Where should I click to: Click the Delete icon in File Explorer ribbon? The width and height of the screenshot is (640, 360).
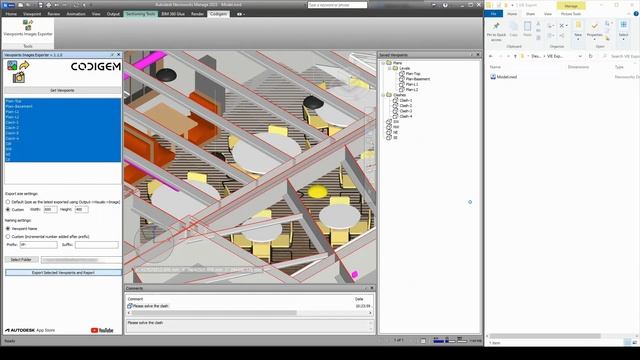563,26
